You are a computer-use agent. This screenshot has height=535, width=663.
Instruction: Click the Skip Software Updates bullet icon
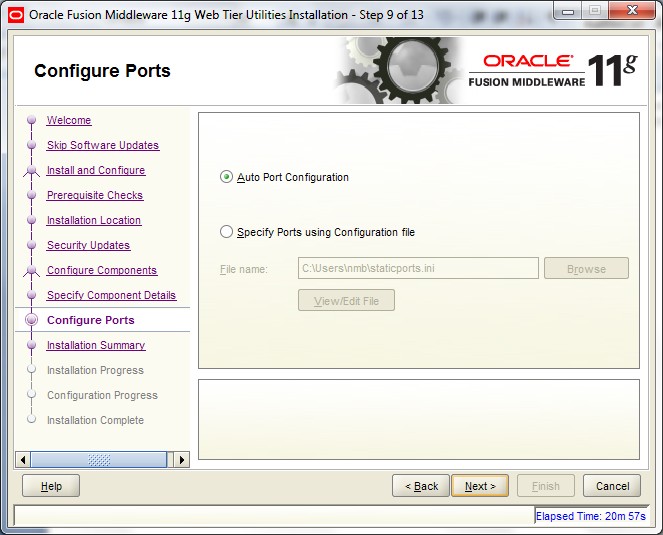click(31, 145)
